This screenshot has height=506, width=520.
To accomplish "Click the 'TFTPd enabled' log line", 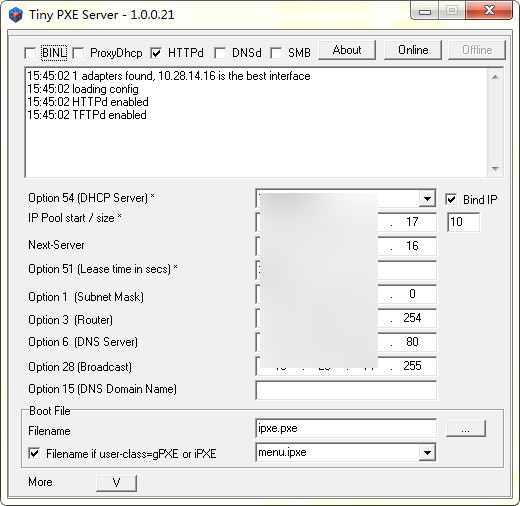I will (x=87, y=115).
